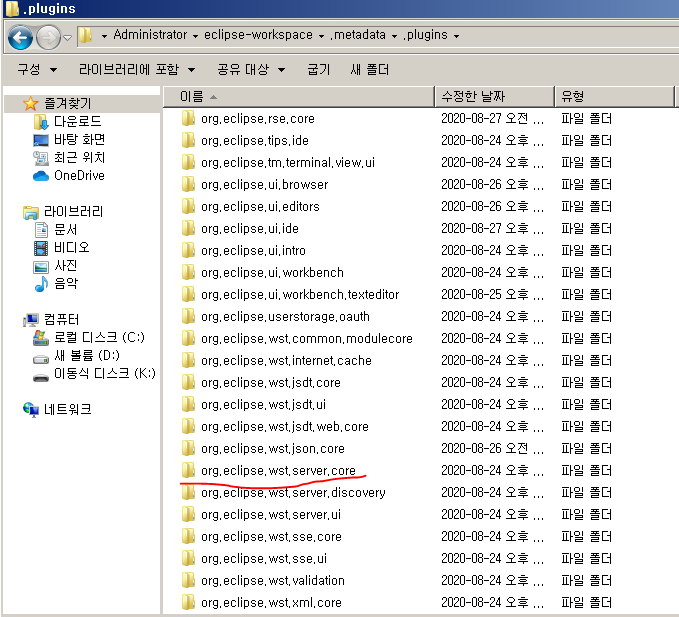Expand arrow after Administrator breadcrumb

[x=195, y=36]
